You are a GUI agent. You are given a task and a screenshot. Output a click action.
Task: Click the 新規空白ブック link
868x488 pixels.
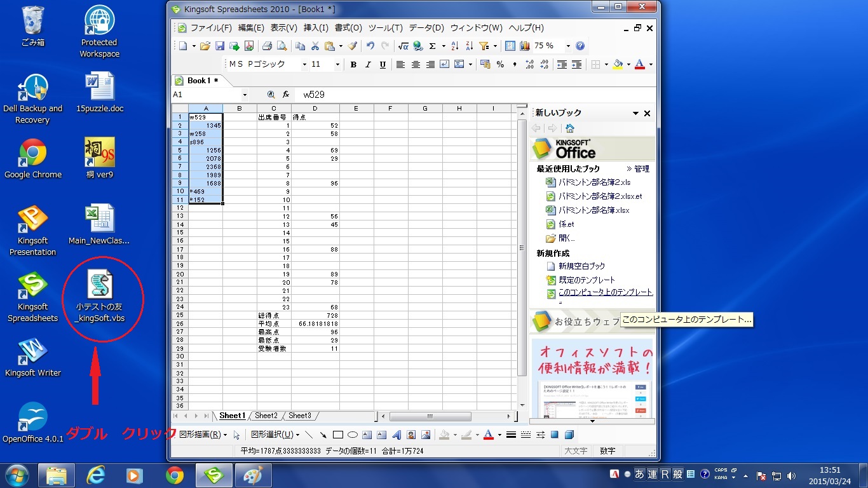click(581, 266)
